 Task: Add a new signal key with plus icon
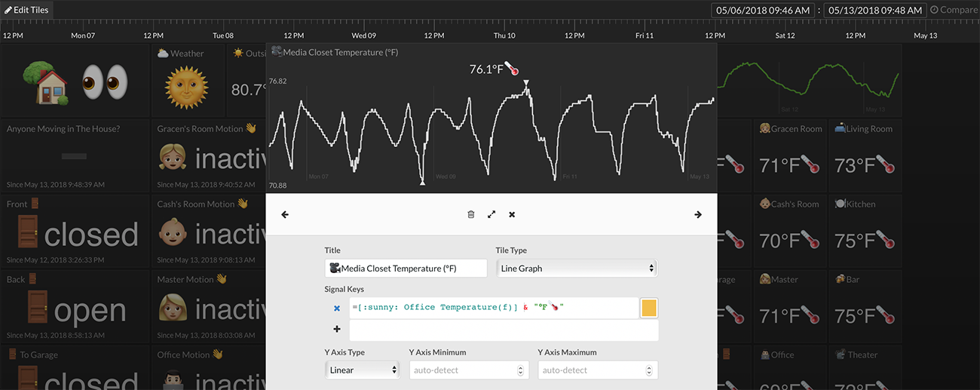336,330
